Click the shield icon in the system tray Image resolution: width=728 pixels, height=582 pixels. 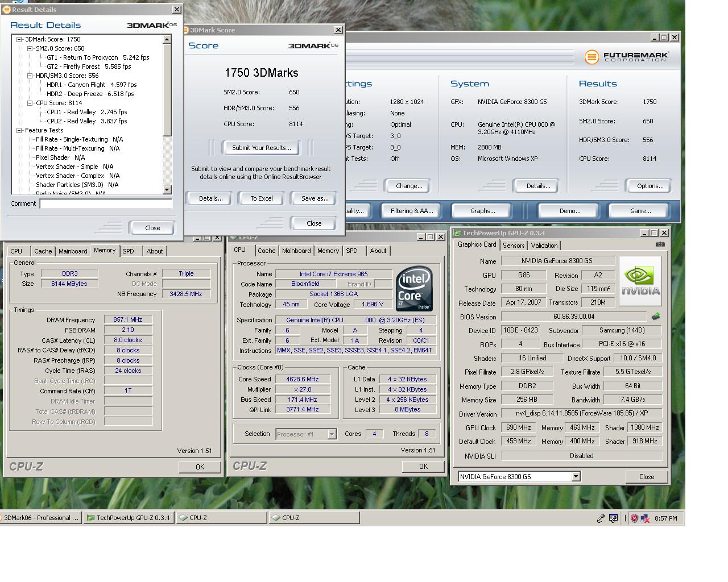pyautogui.click(x=634, y=518)
